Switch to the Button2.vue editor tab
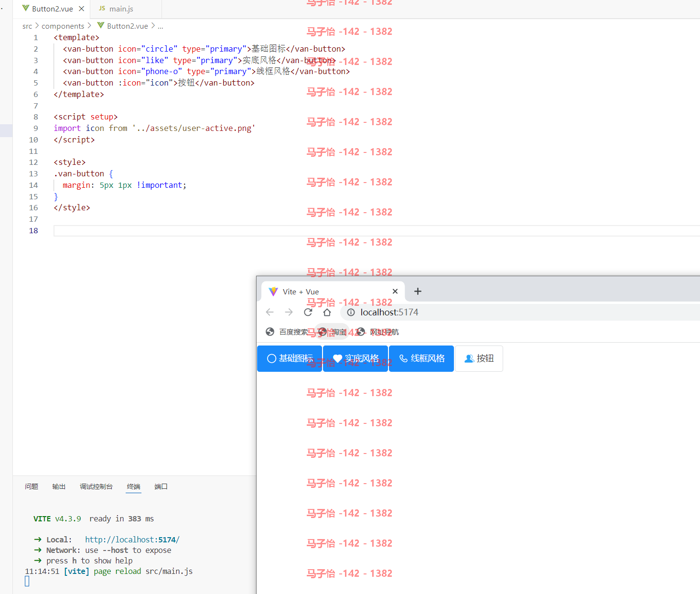Screen dimensions: 700x594 pos(53,9)
